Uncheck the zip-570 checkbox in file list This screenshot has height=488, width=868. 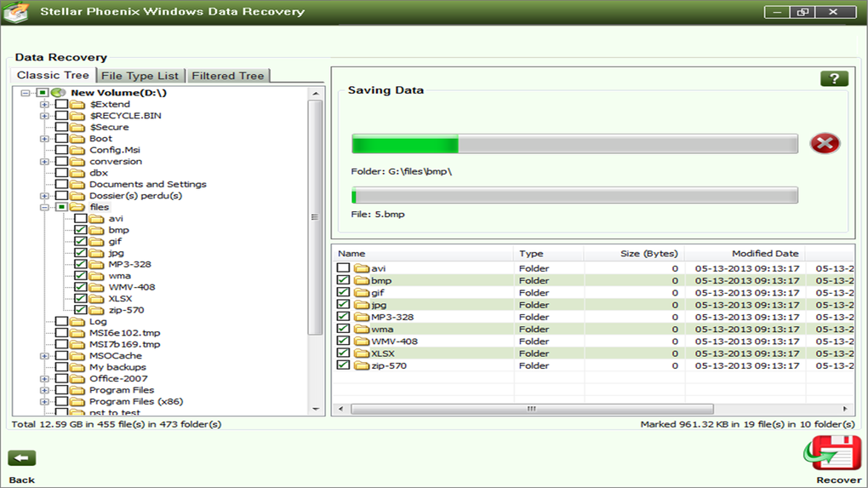click(x=343, y=365)
